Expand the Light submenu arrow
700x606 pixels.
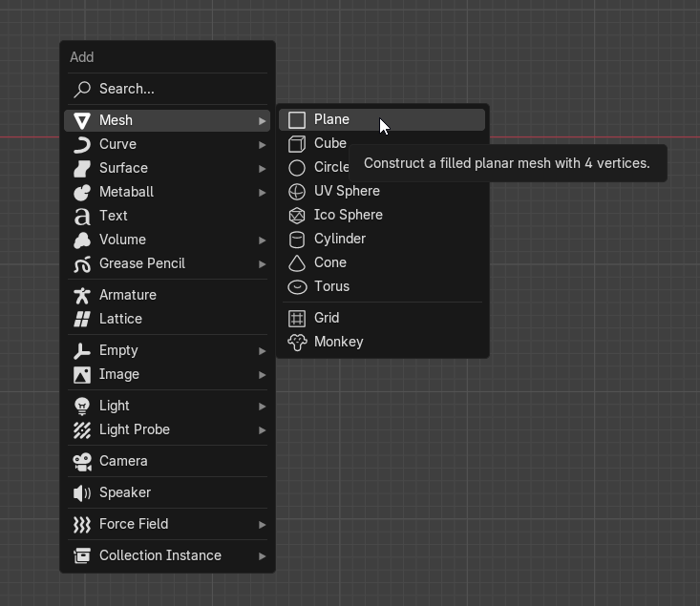pos(262,406)
